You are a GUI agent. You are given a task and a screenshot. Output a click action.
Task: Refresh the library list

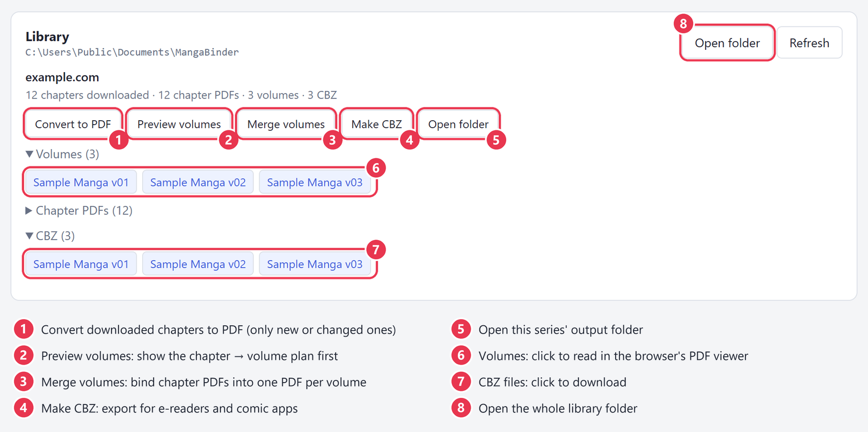(809, 43)
